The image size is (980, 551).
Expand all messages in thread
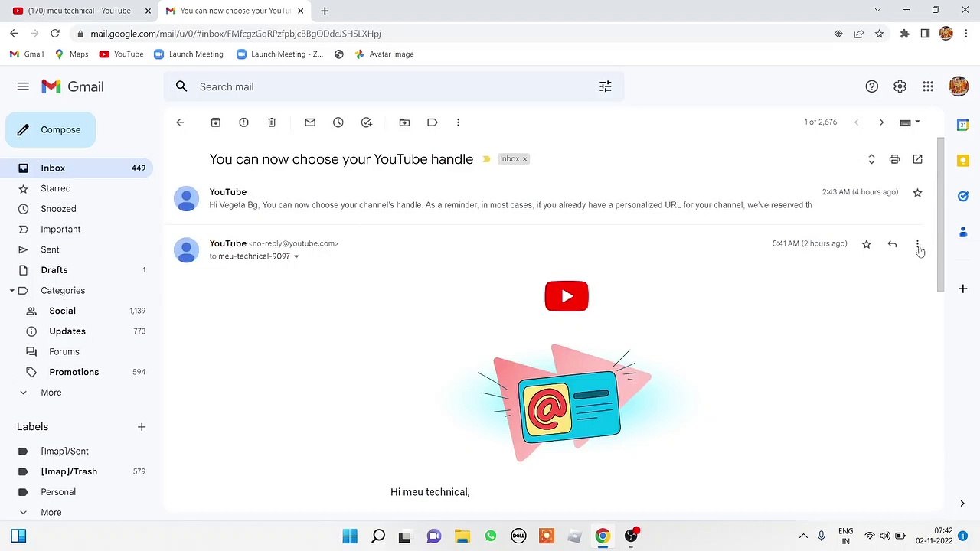[871, 159]
